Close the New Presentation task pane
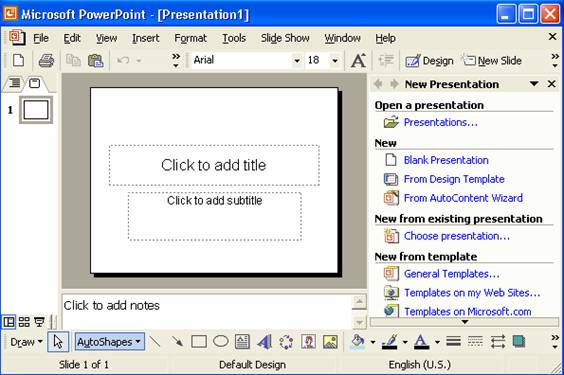This screenshot has width=564, height=375. (551, 84)
